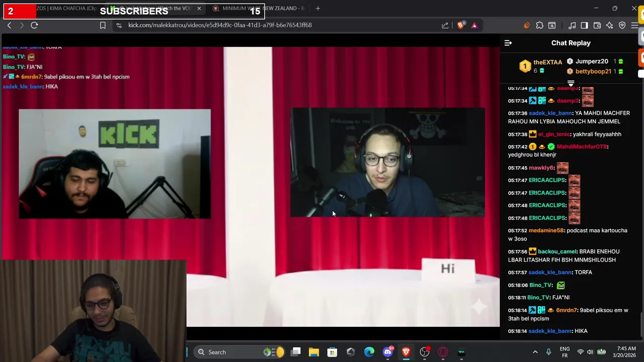Click sadek_kle_bann's username on the YA MAHDI MACHFER message
The height and width of the screenshot is (362, 644).
pos(550,113)
